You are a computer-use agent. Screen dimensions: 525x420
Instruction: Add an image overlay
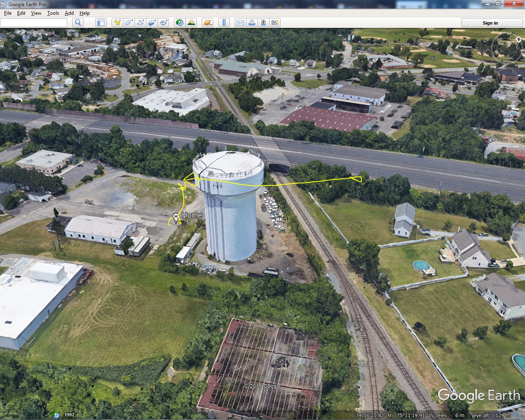click(152, 23)
